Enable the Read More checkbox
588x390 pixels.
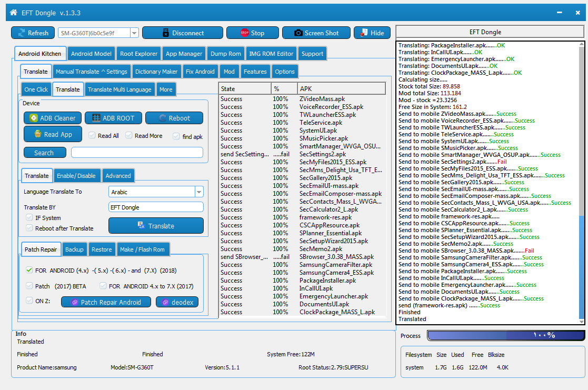128,135
